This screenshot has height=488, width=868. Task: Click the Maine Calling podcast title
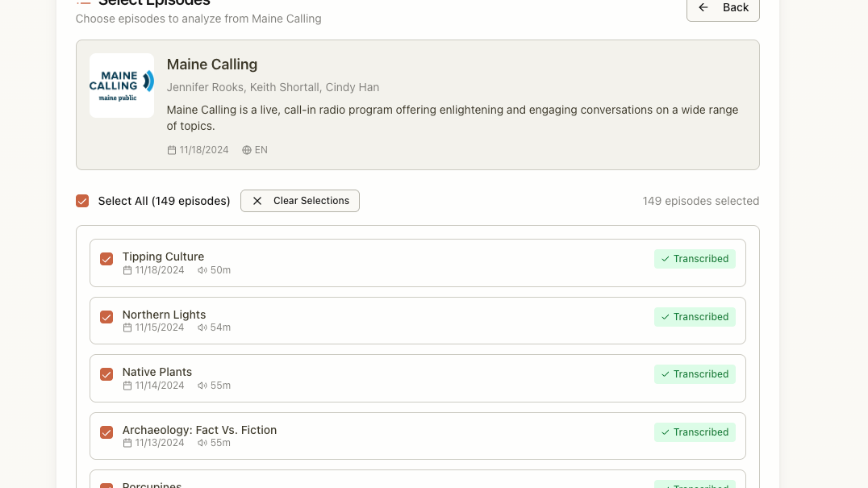[x=212, y=65]
